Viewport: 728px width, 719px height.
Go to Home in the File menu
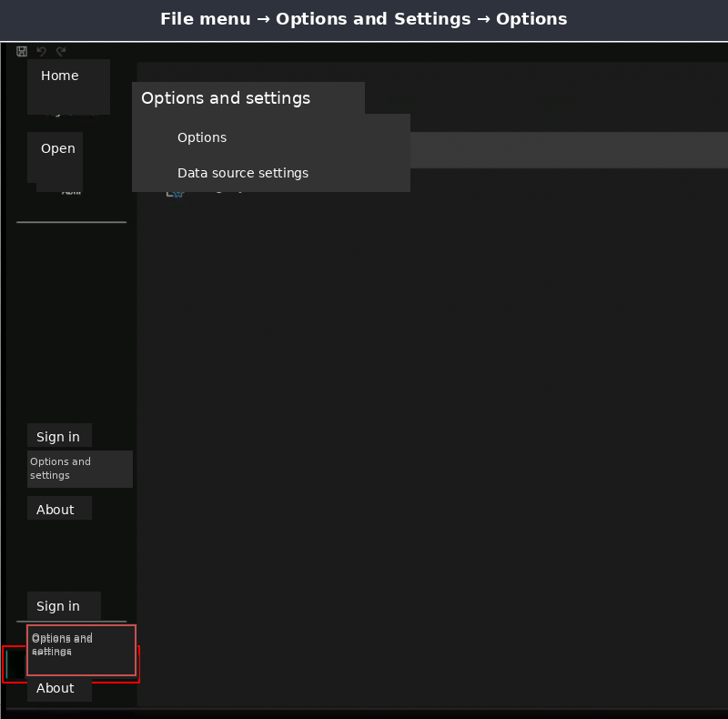coord(59,76)
